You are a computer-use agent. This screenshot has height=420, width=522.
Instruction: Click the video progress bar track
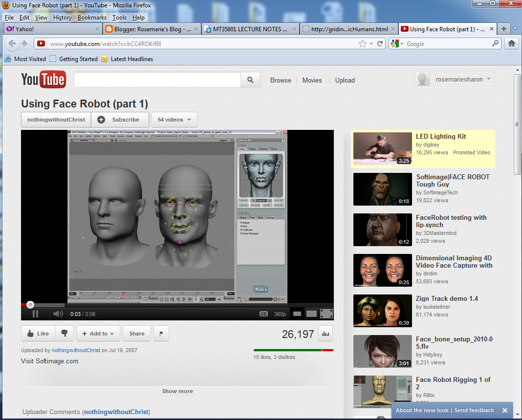point(177,305)
